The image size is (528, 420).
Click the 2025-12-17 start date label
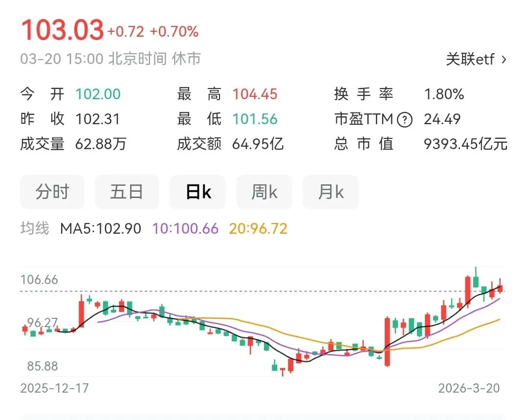point(55,388)
